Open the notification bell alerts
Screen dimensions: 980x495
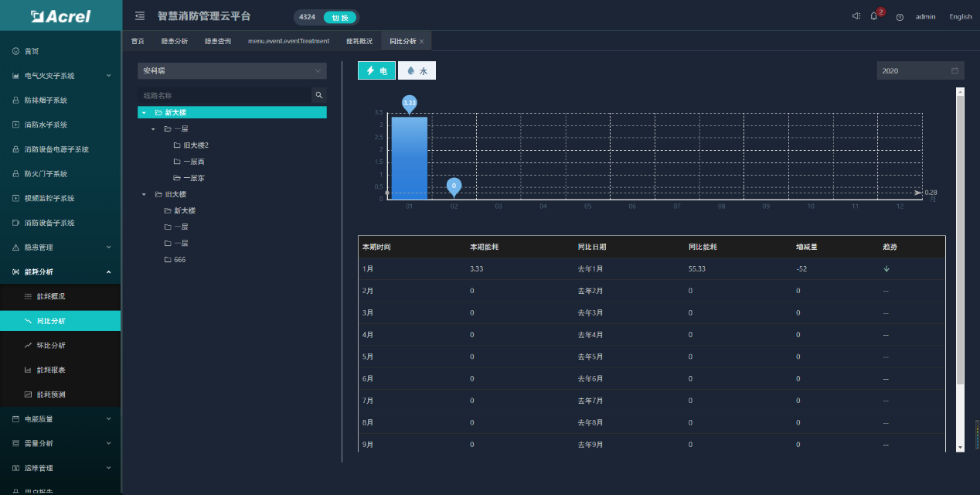coord(874,16)
